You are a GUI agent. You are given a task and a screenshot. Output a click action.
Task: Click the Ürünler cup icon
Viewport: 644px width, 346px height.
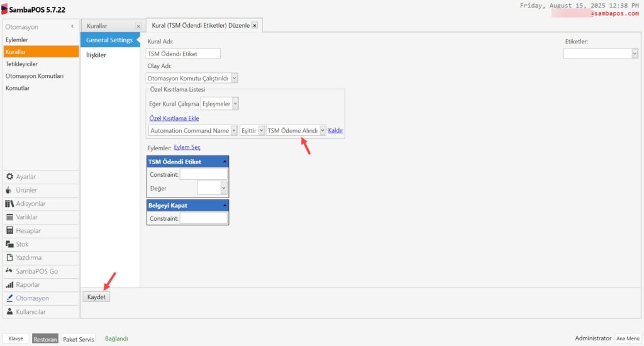[9, 190]
